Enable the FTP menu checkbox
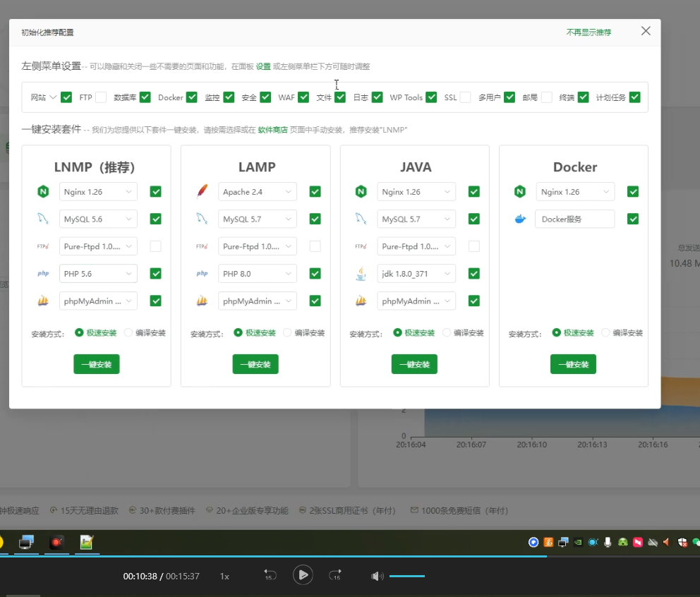Image resolution: width=700 pixels, height=597 pixels. (102, 97)
